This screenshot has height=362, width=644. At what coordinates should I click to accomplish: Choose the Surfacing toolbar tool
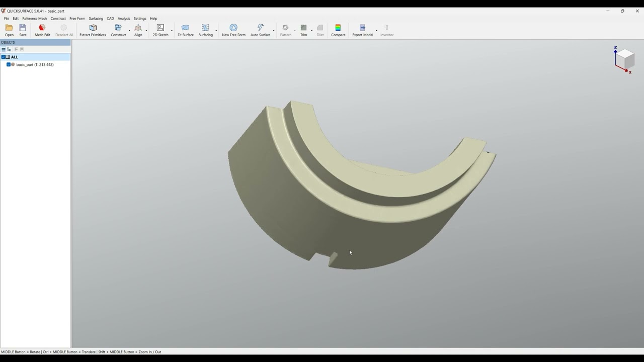click(205, 30)
